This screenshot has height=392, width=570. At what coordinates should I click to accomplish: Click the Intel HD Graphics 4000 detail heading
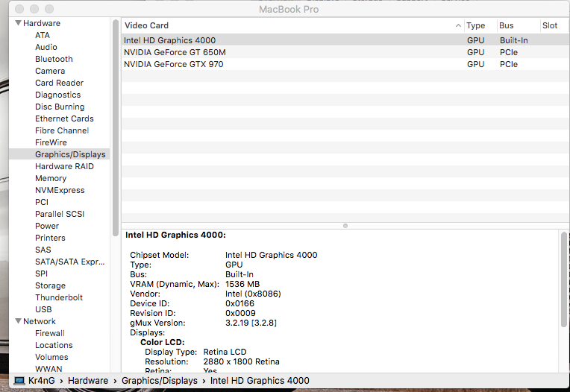(175, 235)
